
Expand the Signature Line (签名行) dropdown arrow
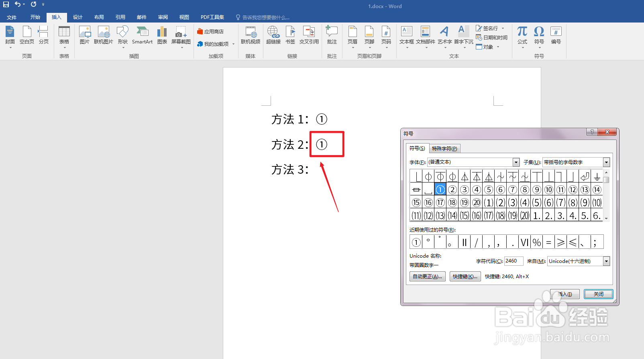(503, 29)
